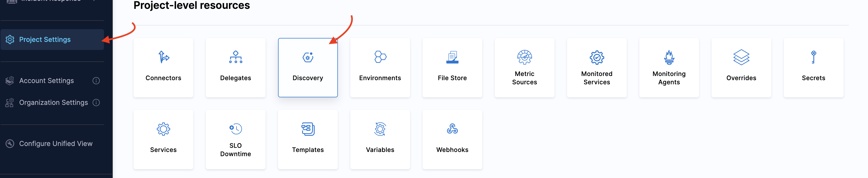Open the Secrets key tile
868x178 pixels.
click(813, 68)
